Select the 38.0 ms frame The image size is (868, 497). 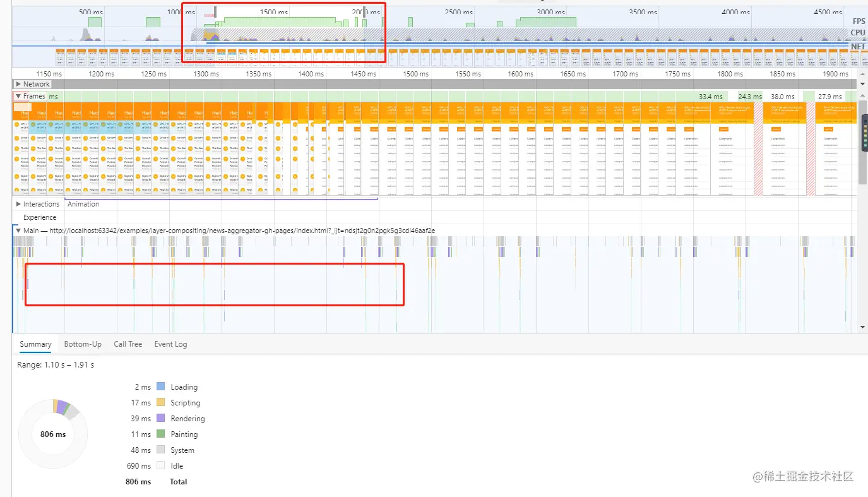pos(783,97)
